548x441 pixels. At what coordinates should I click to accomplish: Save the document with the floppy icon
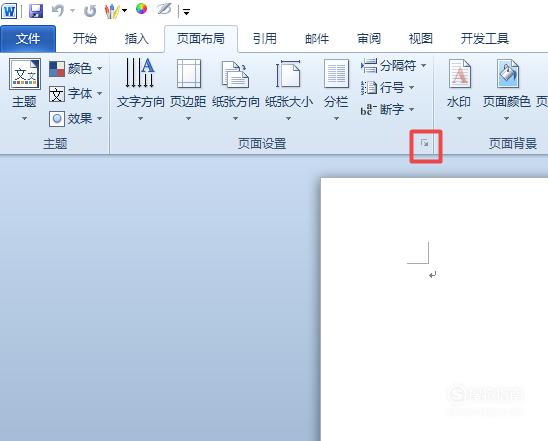(36, 11)
